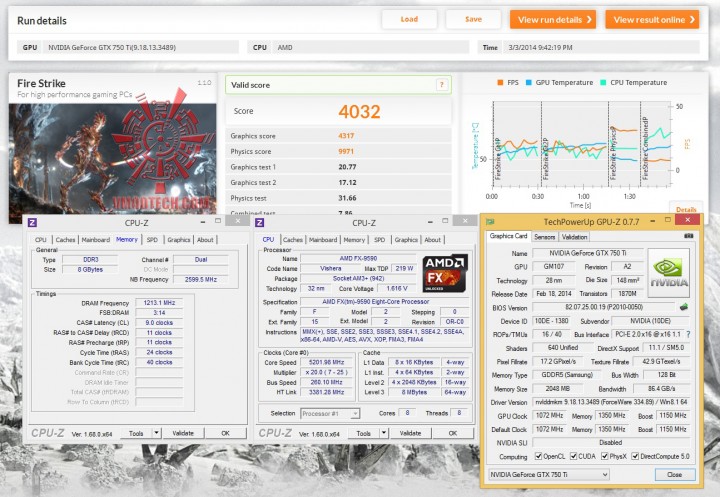720x497 pixels.
Task: Expand Tools dropdown arrow in right CPU-Z
Action: coord(384,433)
